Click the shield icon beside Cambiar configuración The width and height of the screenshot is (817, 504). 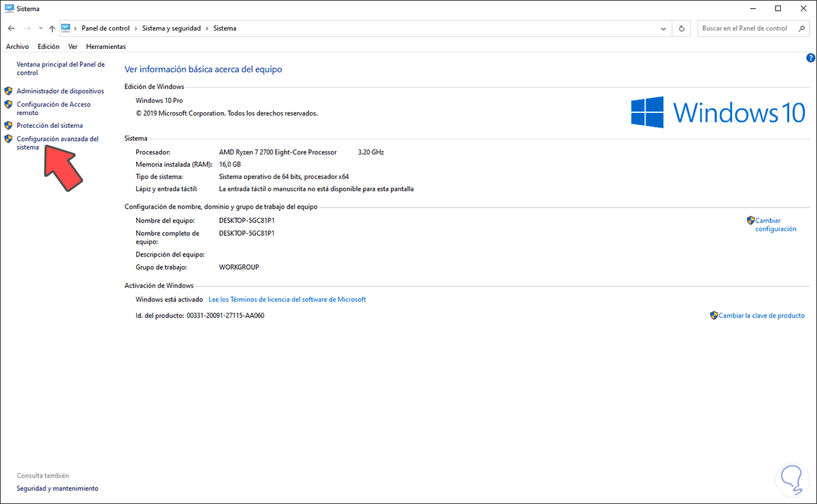pos(750,220)
